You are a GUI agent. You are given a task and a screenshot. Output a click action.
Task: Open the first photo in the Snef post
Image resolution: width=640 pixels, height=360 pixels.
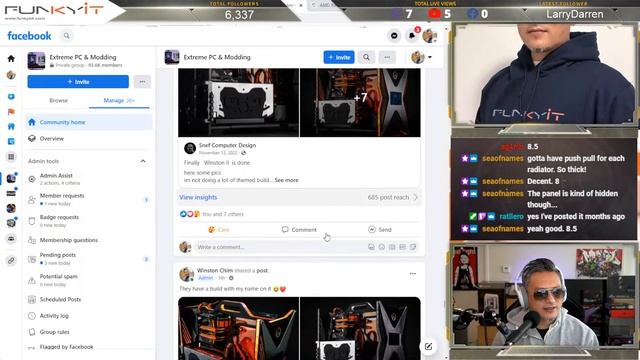(x=238, y=102)
